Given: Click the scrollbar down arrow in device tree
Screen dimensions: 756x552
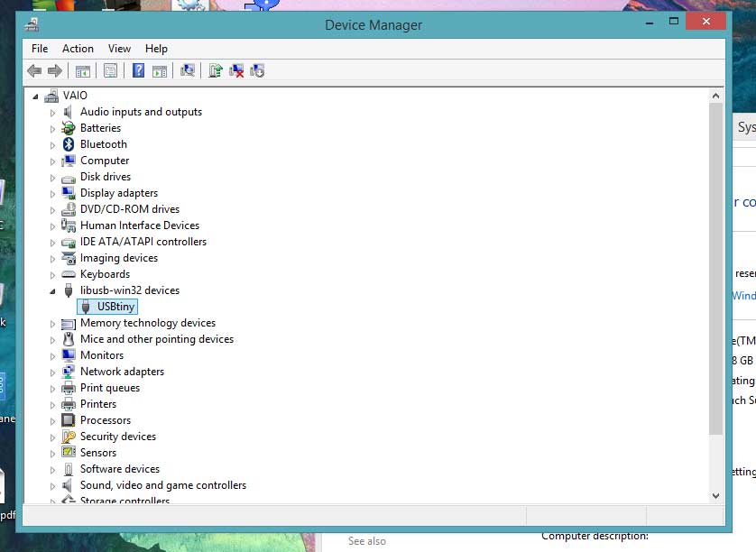Looking at the screenshot, I should [715, 495].
